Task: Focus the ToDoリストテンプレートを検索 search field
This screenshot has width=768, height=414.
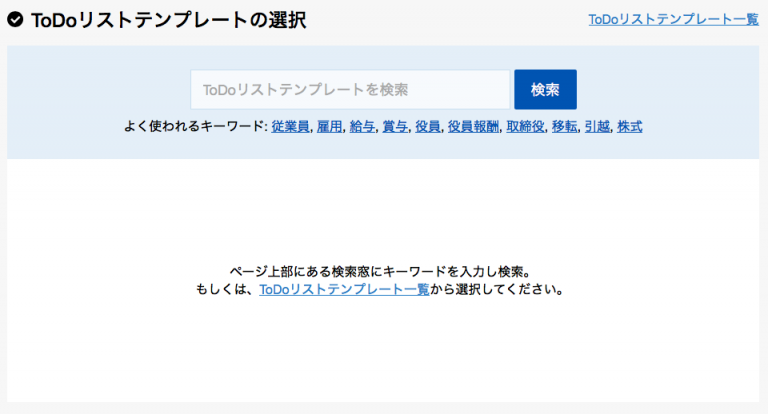Action: click(350, 89)
